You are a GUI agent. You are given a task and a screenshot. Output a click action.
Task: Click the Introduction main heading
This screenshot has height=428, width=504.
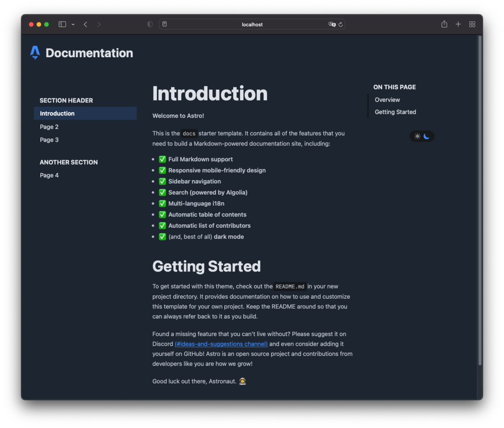(x=210, y=93)
